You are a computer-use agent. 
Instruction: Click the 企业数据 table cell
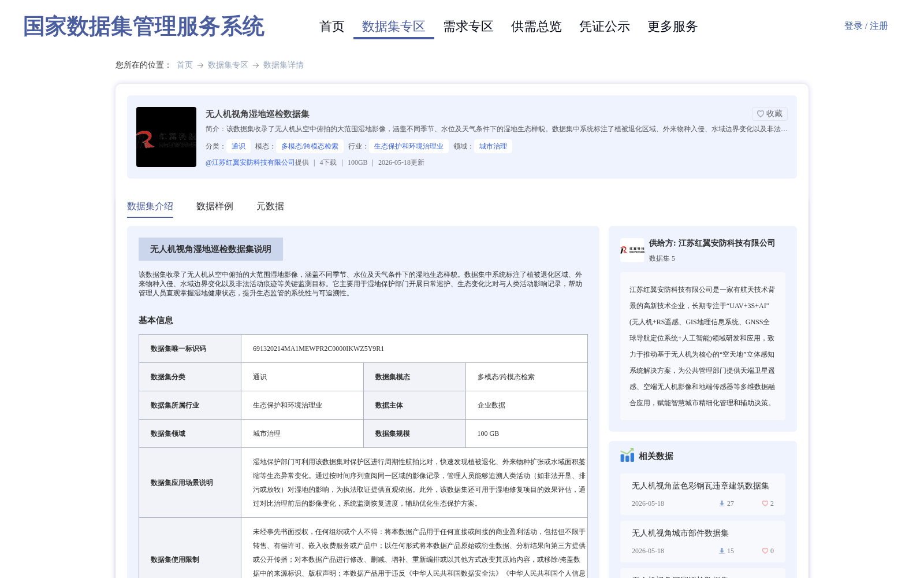coord(527,405)
